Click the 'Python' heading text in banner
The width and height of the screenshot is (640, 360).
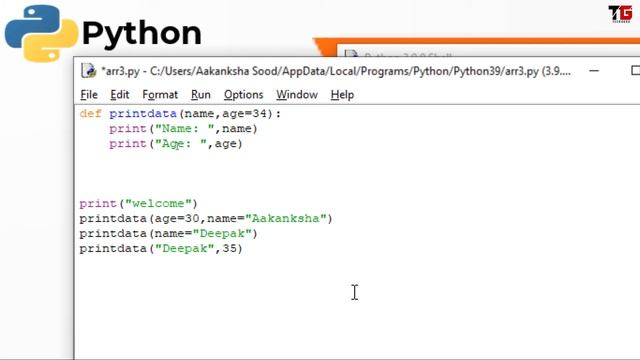(142, 33)
